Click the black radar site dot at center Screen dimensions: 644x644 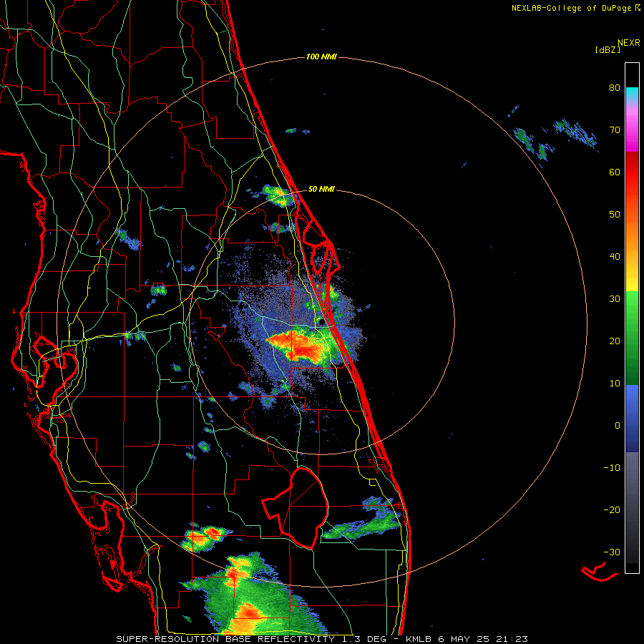pos(321,322)
